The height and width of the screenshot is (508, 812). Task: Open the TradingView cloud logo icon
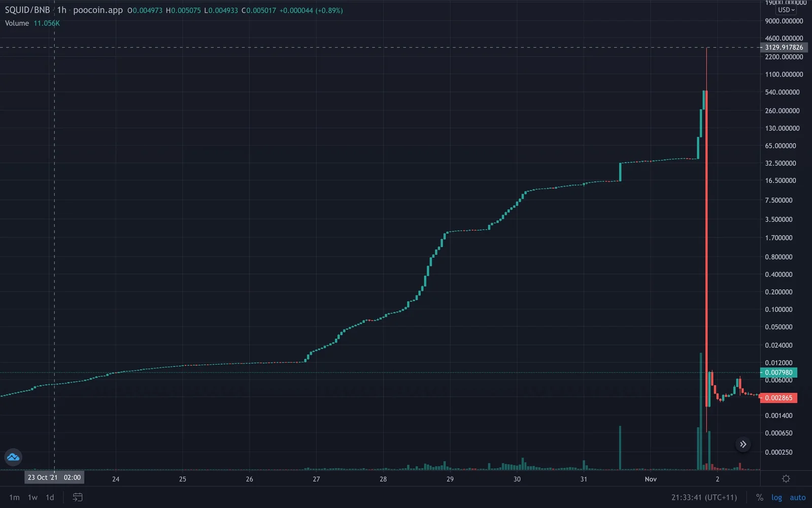tap(13, 457)
